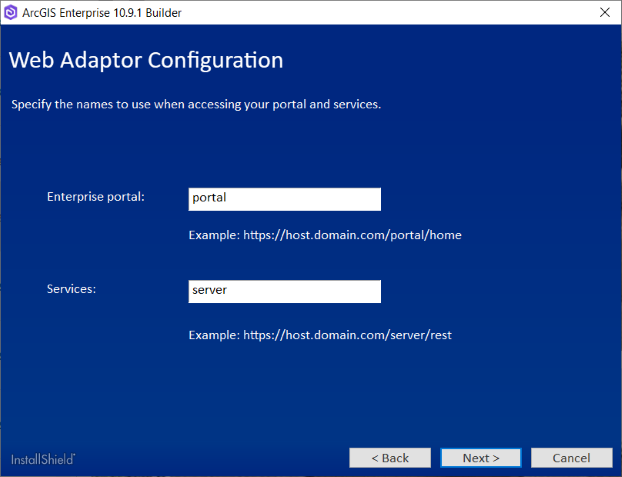Proceed by pressing the Next button
This screenshot has width=622, height=477.
pos(481,458)
